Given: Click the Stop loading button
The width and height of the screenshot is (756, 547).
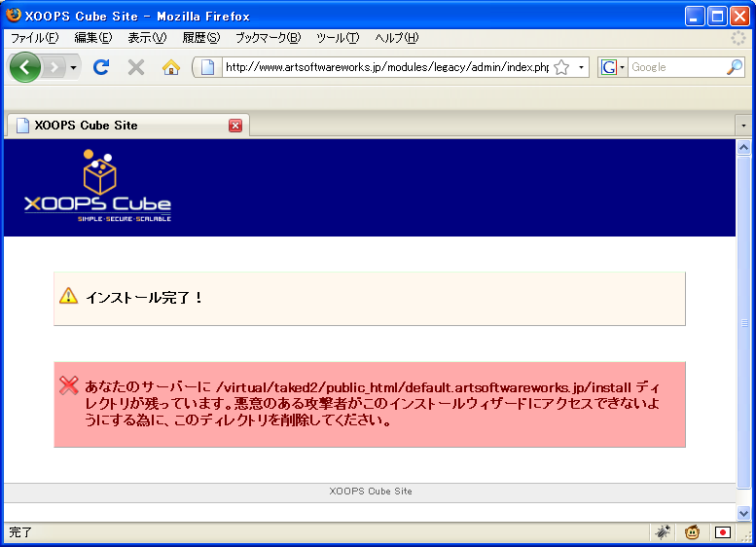Looking at the screenshot, I should point(136,67).
